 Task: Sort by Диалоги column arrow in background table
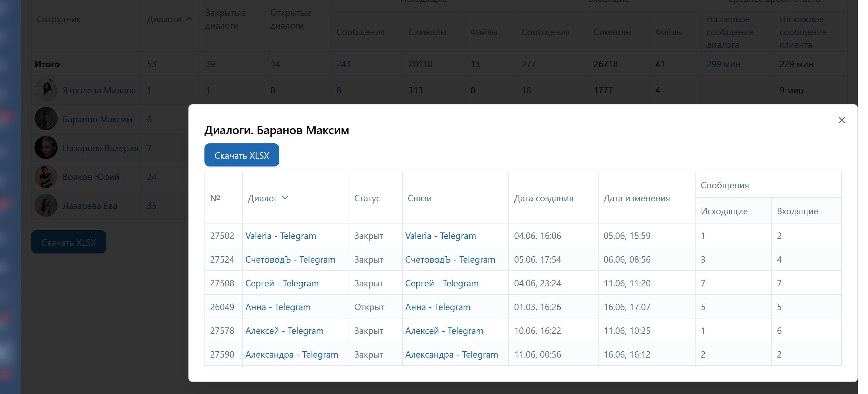coord(189,19)
